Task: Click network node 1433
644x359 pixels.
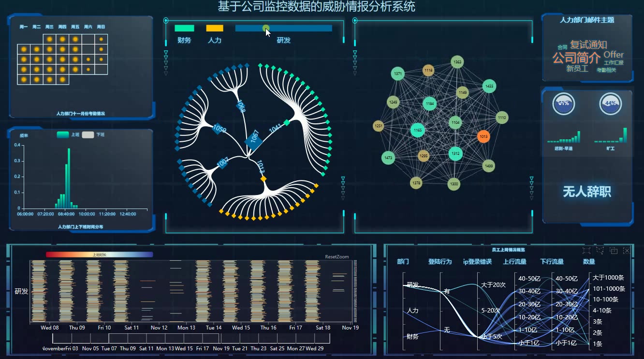Action: [489, 86]
